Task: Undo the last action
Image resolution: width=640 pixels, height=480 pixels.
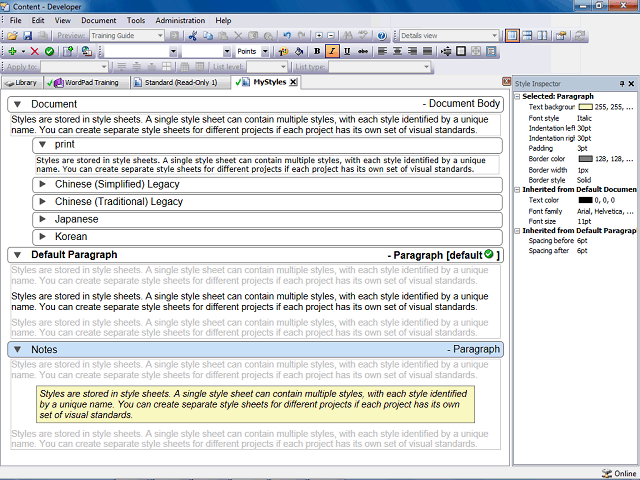Action: 287,36
